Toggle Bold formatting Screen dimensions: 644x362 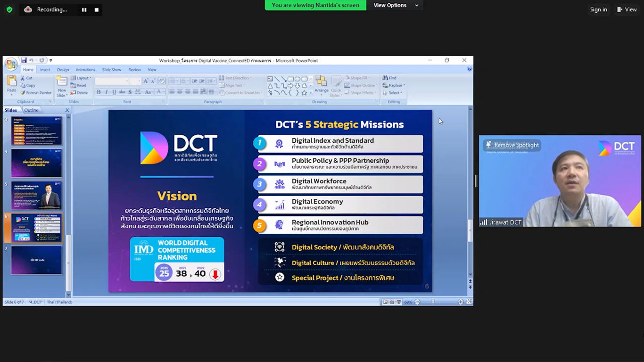pyautogui.click(x=99, y=92)
